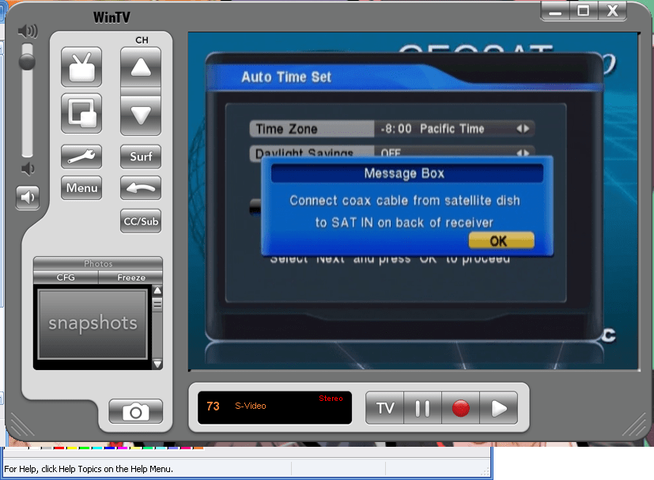Maximize the WinTV window
This screenshot has height=480, width=654.
click(584, 10)
